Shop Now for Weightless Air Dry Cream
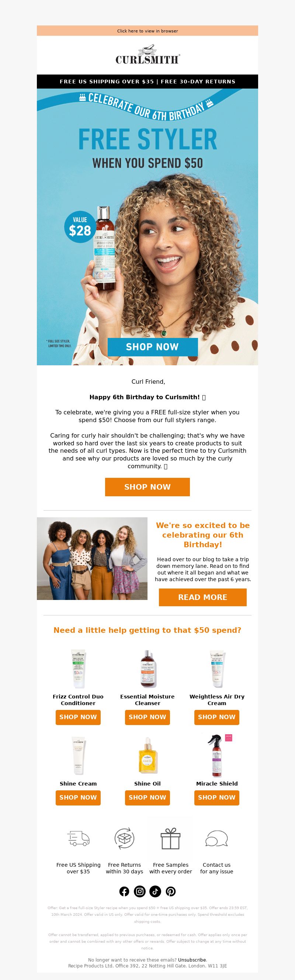Screen dimensions: 295x980 pyautogui.click(x=217, y=717)
